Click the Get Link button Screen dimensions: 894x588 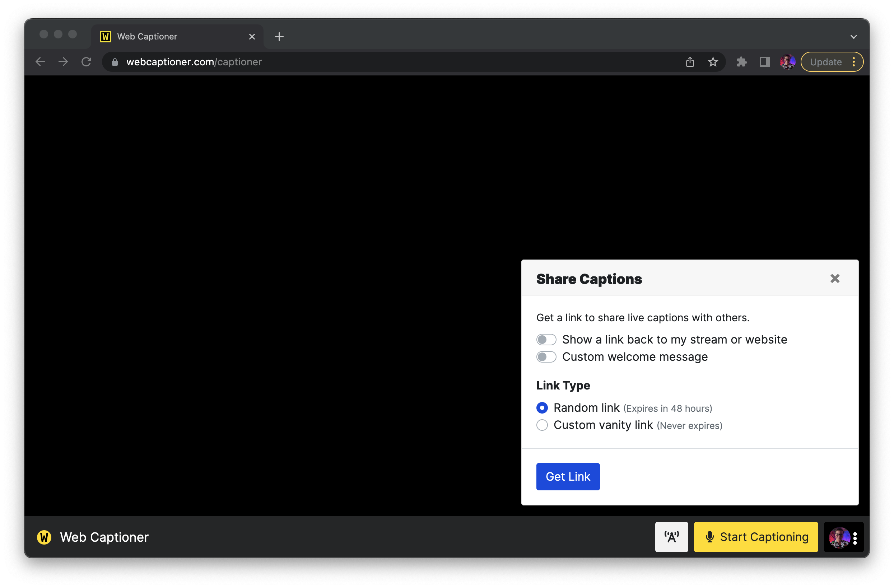click(568, 476)
